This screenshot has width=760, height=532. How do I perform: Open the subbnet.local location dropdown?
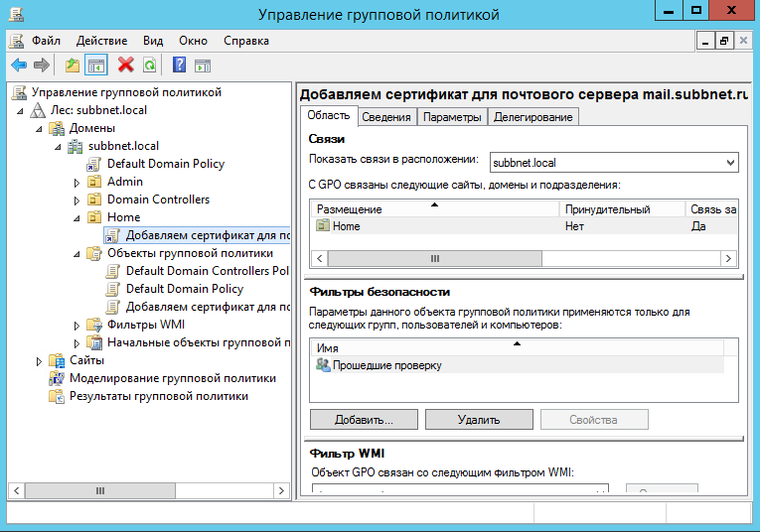[x=730, y=162]
